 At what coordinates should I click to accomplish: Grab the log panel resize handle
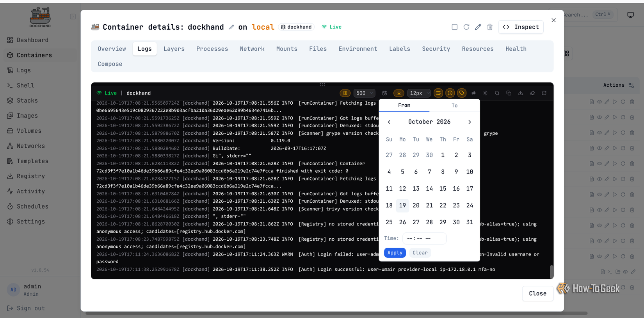(x=322, y=84)
